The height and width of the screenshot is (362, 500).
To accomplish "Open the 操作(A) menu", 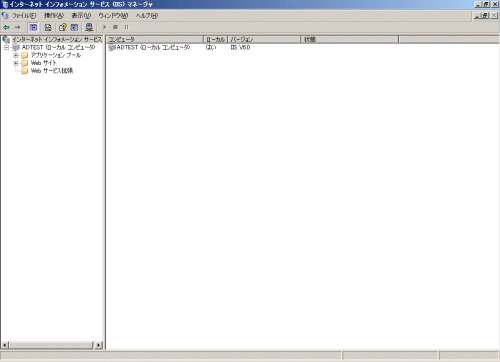I will tap(54, 16).
